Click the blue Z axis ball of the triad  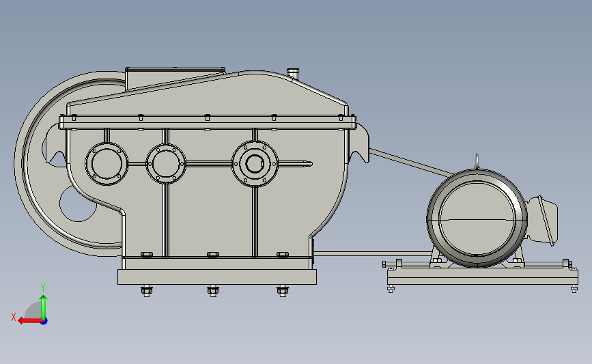(44, 322)
